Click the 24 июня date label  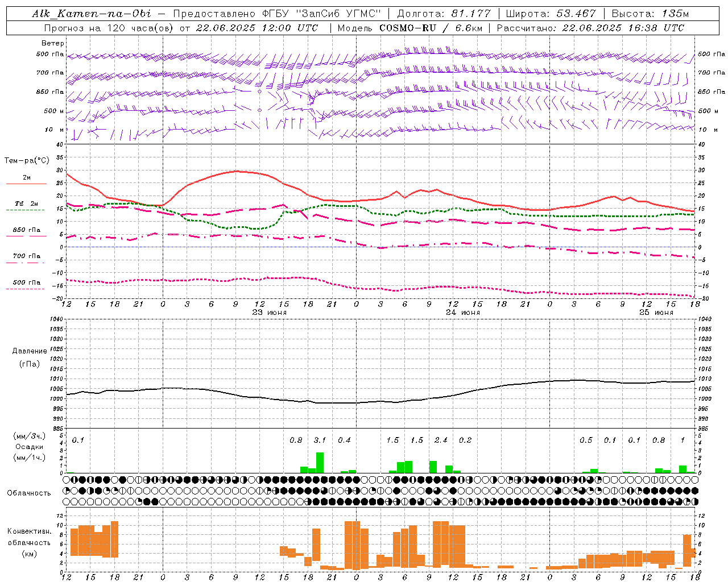(x=462, y=313)
